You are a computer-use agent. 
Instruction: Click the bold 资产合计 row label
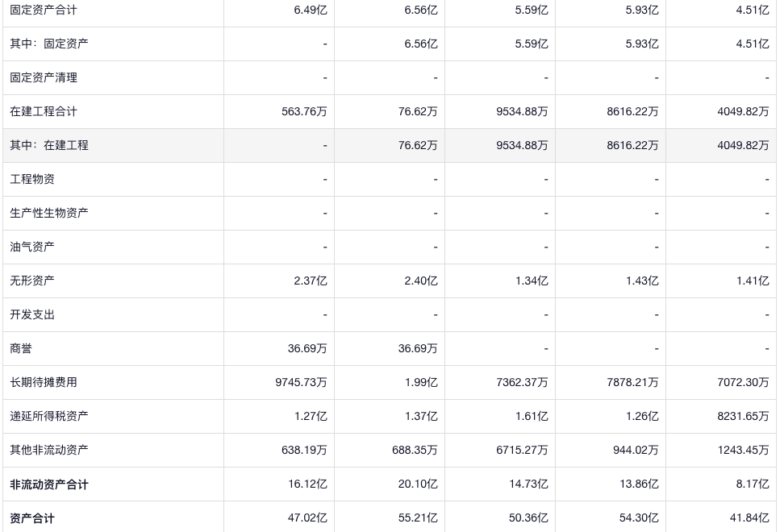(32, 519)
